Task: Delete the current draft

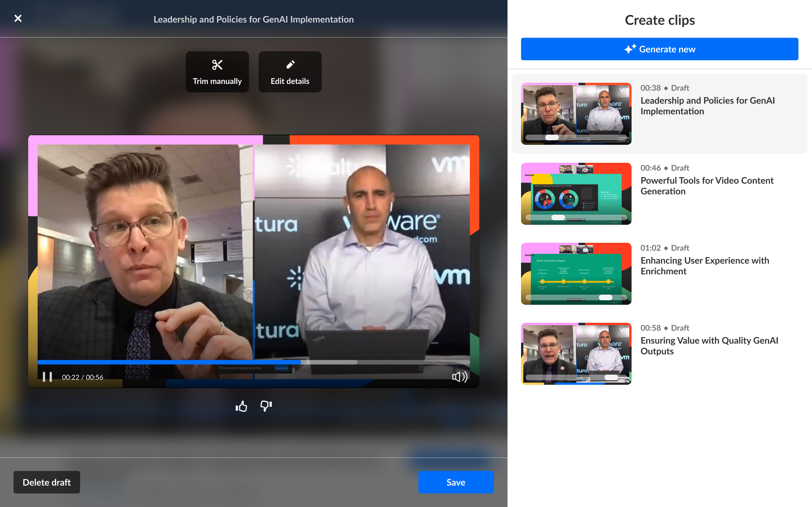Action: tap(47, 482)
